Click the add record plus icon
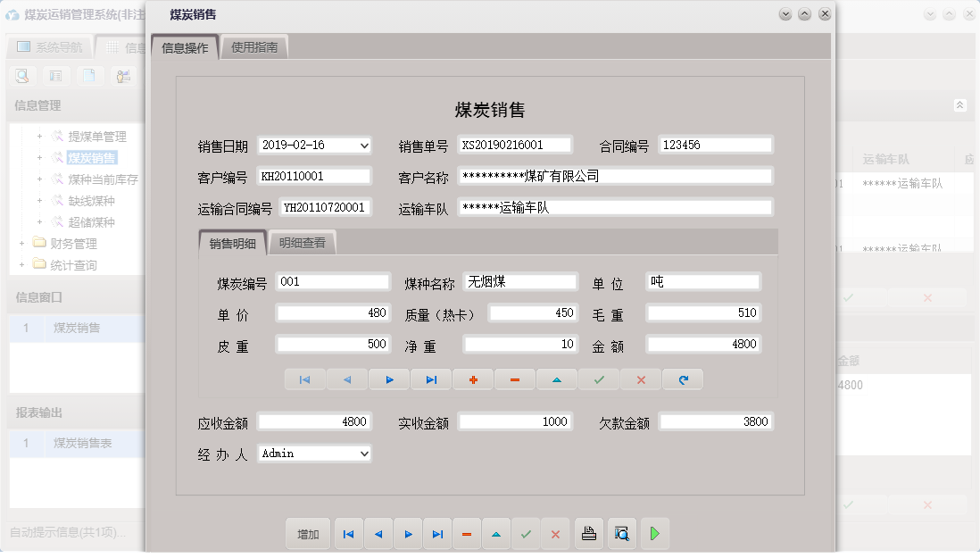The image size is (980, 558). 473,379
